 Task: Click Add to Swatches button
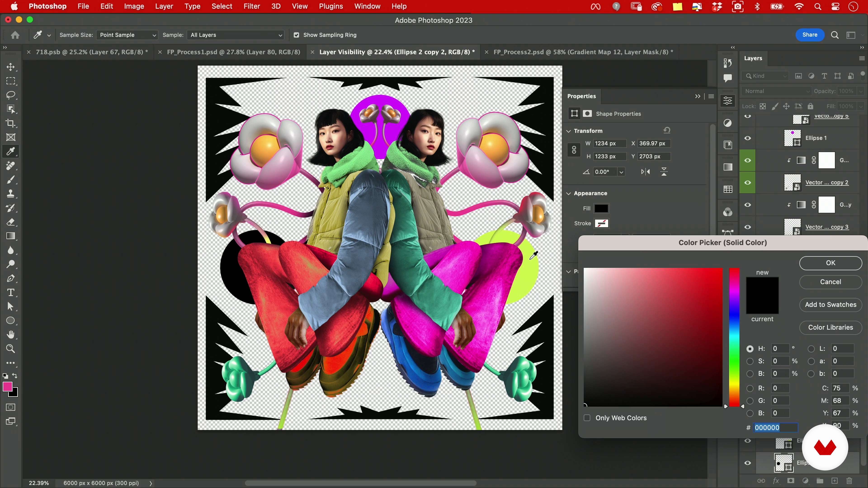tap(830, 305)
